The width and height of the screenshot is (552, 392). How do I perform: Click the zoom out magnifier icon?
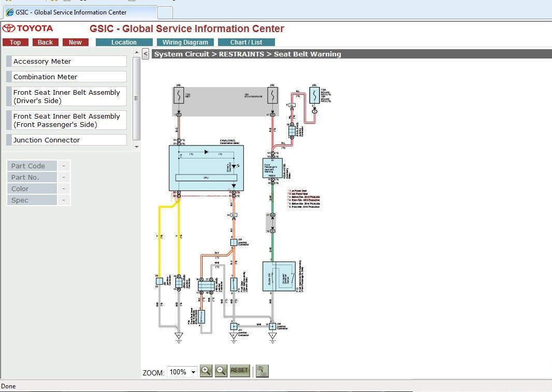pos(221,371)
